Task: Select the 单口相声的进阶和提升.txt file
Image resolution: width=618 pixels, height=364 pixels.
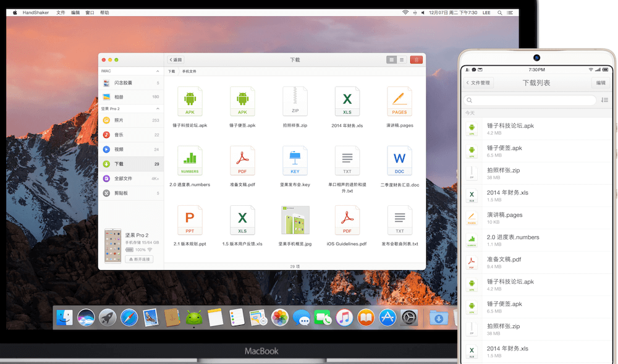Action: pyautogui.click(x=347, y=161)
